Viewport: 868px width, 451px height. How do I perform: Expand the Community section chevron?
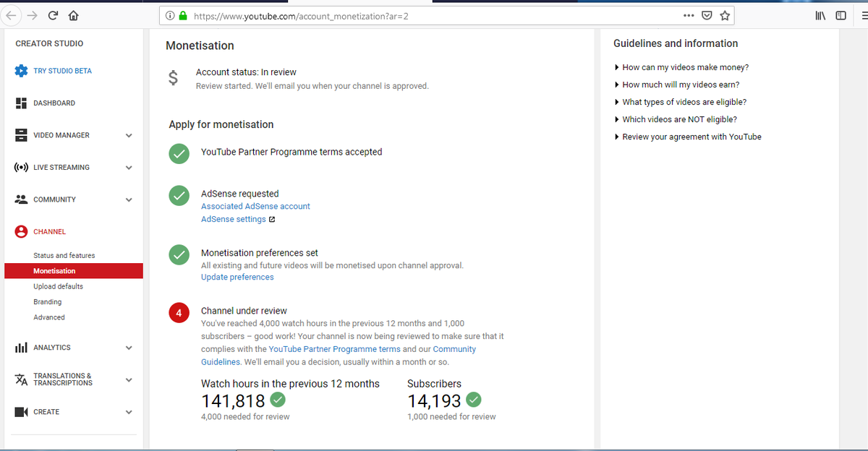[129, 199]
